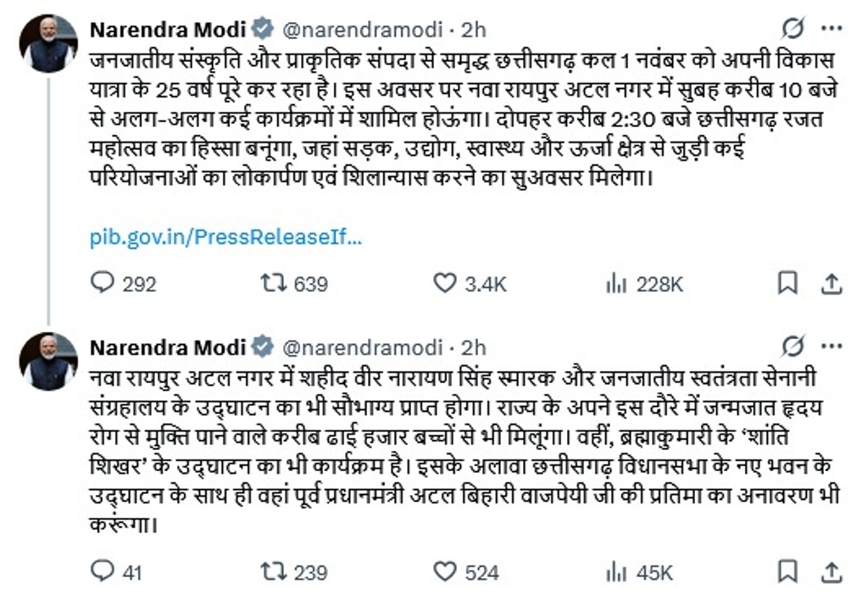Like the first tweet with 3.4K likes
This screenshot has width=868, height=600.
[x=445, y=283]
